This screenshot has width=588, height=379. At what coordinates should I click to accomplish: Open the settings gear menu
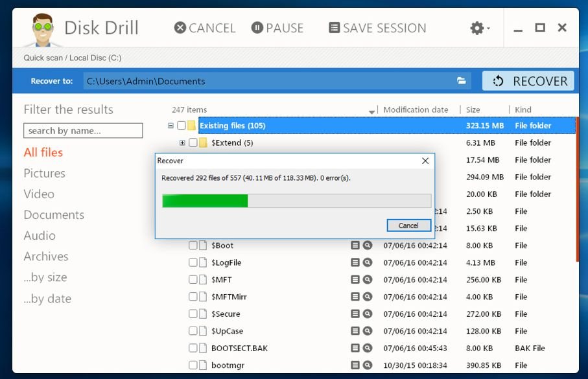click(480, 28)
